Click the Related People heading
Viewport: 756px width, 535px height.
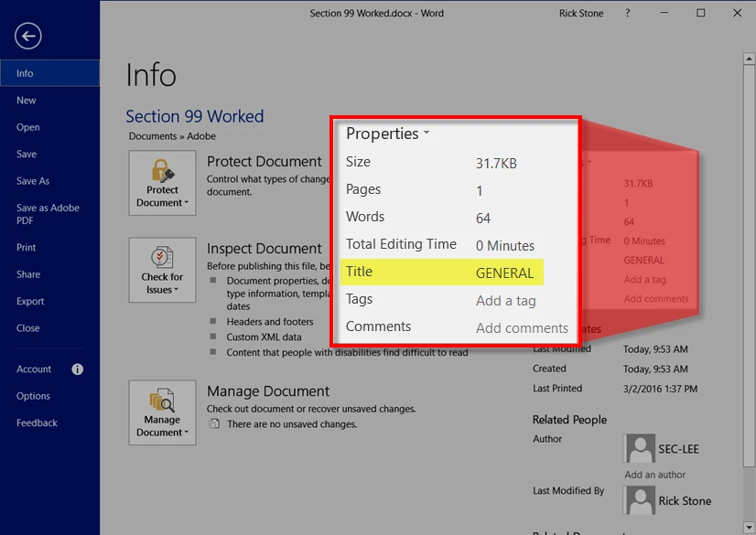coord(569,420)
